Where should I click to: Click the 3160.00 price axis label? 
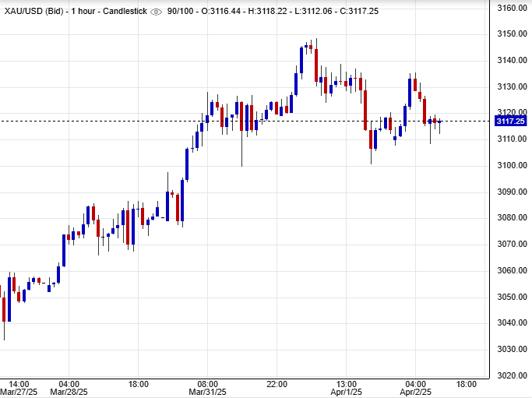point(512,9)
